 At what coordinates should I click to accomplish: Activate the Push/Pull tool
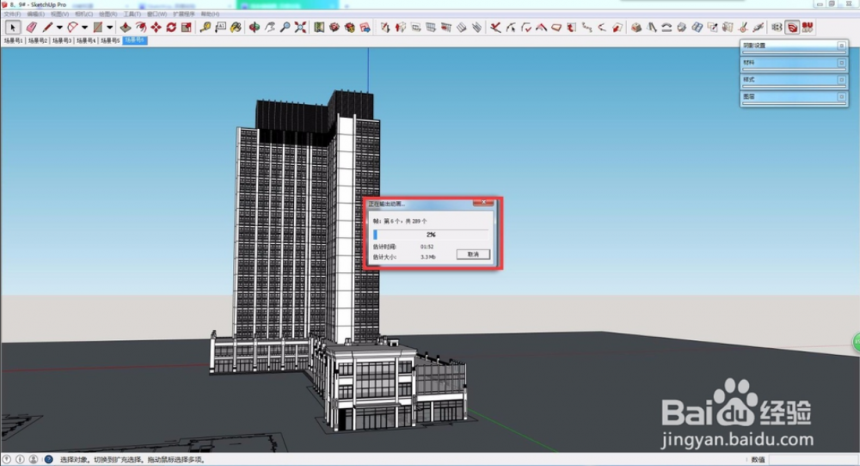tap(126, 27)
